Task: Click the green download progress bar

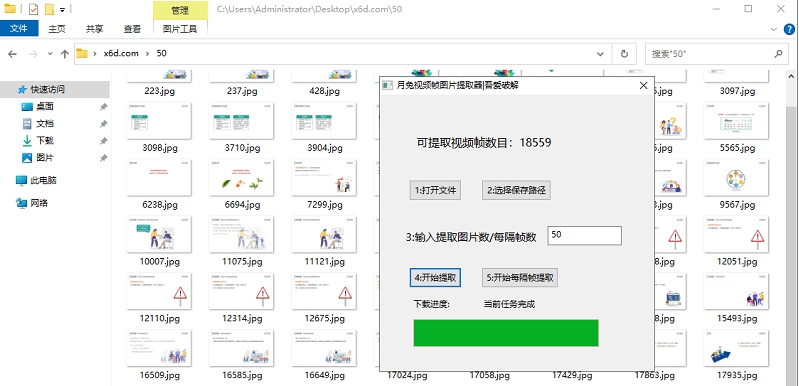Action: (506, 333)
